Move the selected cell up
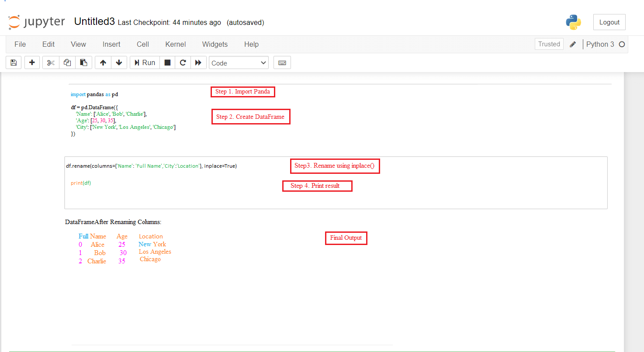644x352 pixels. (103, 62)
